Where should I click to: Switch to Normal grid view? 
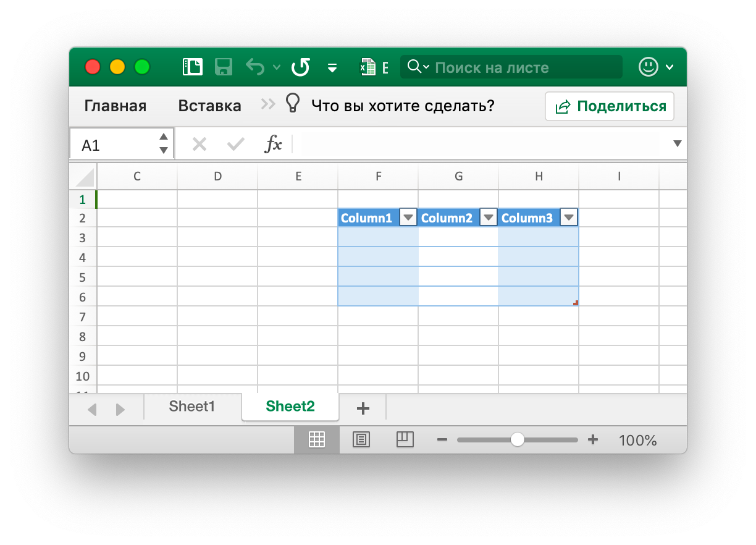(x=316, y=440)
